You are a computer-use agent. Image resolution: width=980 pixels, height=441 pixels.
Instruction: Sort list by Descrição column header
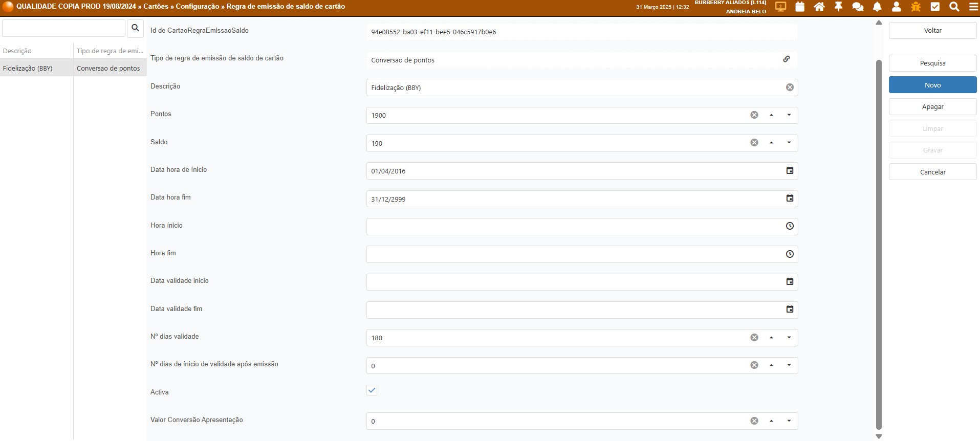[x=37, y=51]
